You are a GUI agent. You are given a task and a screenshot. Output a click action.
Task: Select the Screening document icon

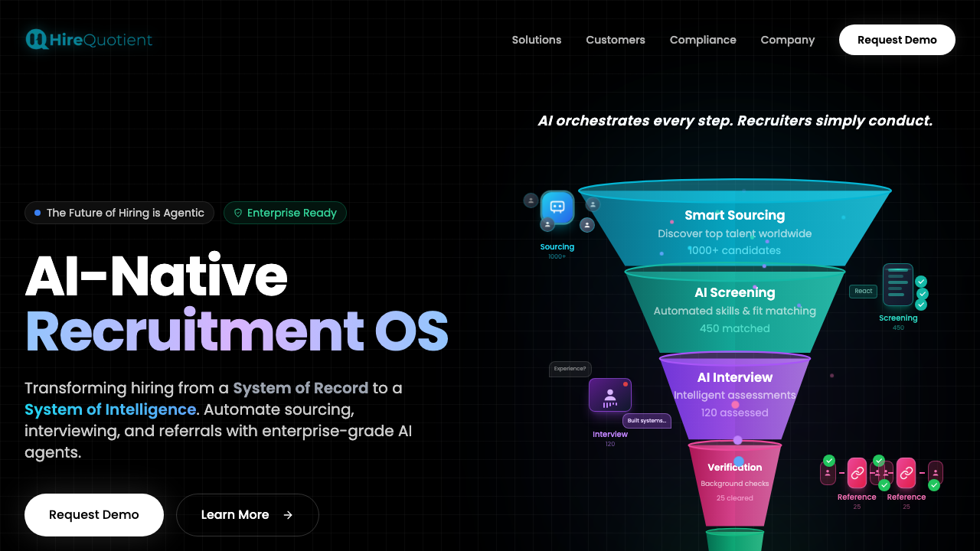pyautogui.click(x=897, y=285)
